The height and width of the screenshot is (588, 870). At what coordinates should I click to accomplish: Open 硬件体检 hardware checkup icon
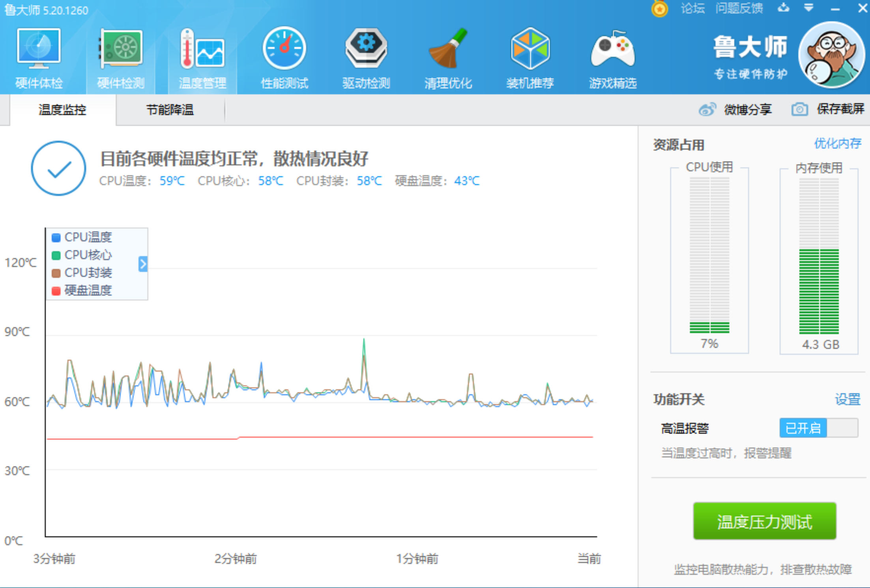[x=39, y=48]
